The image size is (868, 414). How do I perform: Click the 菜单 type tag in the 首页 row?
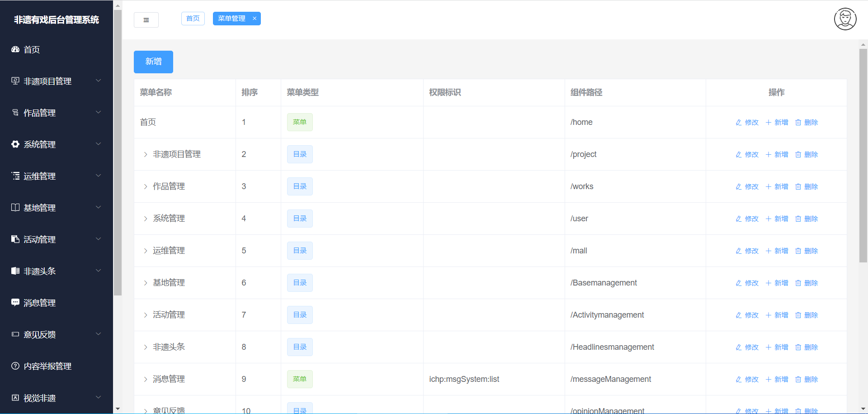pos(300,122)
